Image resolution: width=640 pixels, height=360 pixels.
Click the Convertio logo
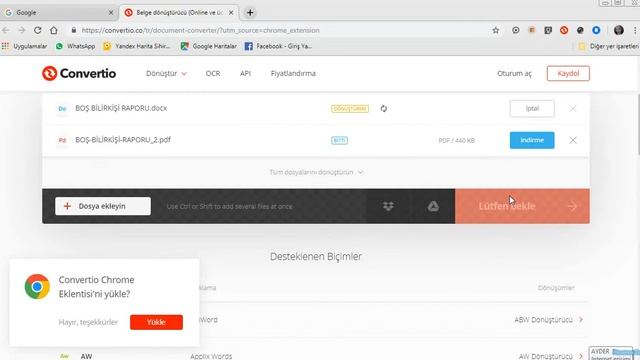79,73
